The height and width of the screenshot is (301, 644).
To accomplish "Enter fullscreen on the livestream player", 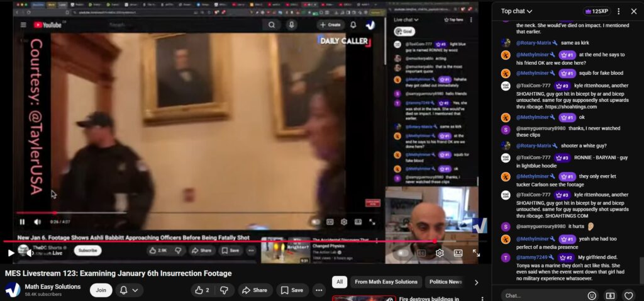I will [476, 253].
